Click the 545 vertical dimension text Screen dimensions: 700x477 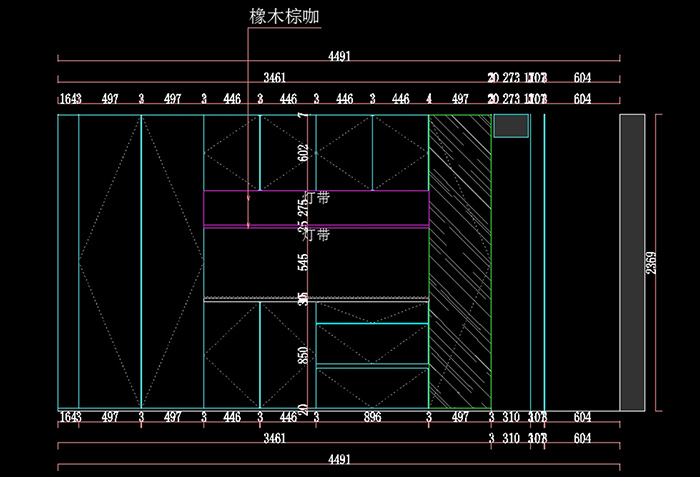(x=304, y=261)
